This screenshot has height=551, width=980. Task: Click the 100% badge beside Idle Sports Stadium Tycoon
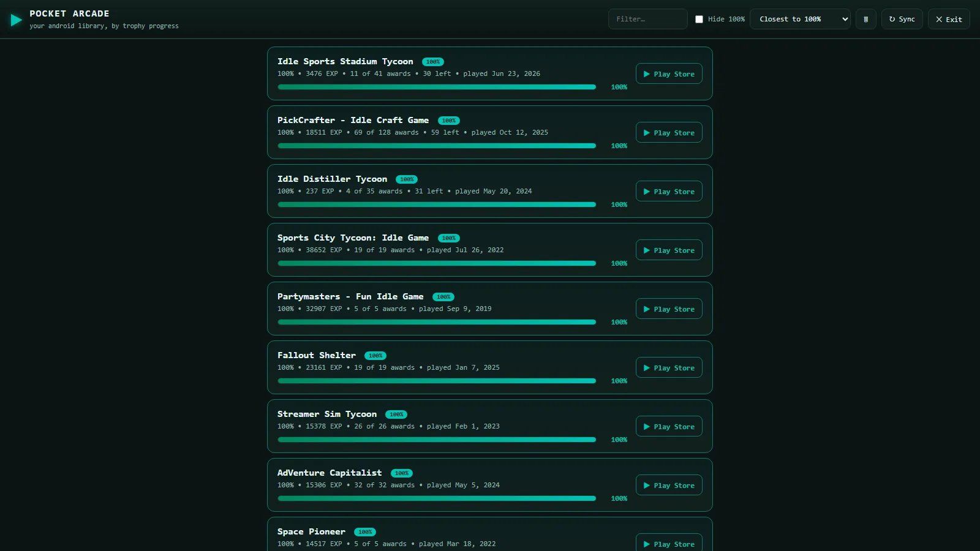[x=433, y=62]
